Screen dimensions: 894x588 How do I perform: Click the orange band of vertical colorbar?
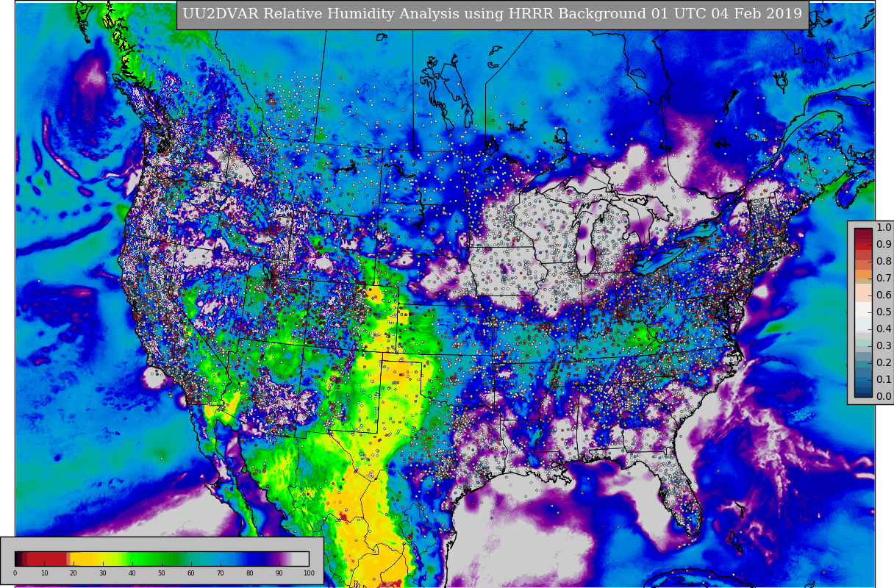coord(864,275)
